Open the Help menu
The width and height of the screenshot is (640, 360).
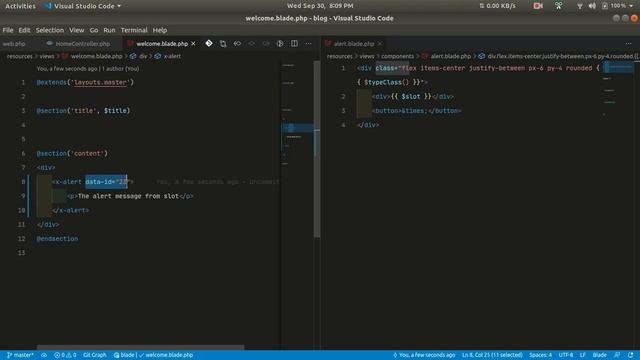[x=160, y=30]
